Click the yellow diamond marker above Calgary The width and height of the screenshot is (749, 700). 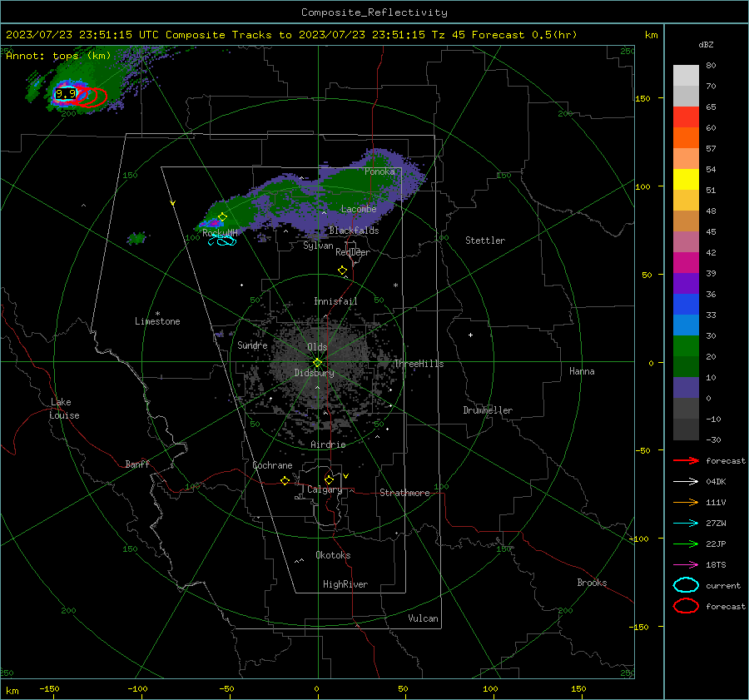point(329,479)
